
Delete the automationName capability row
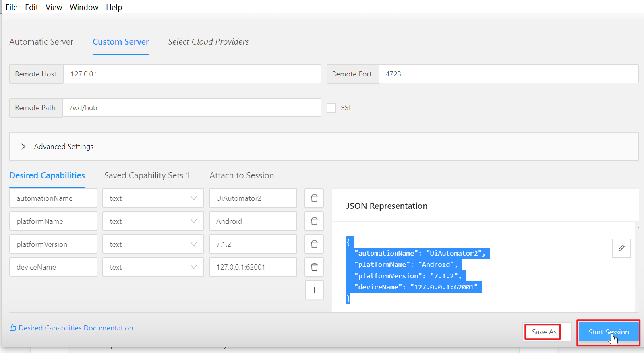[314, 198]
